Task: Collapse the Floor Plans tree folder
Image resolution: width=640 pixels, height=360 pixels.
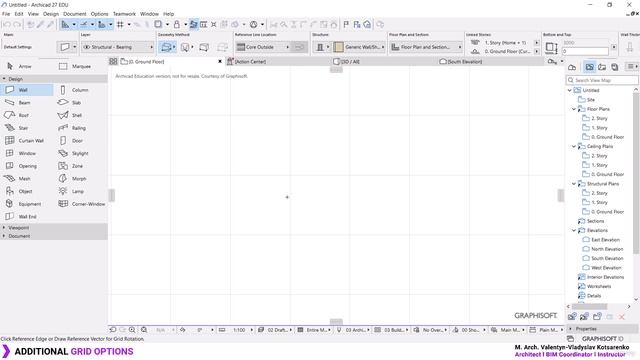Action: (x=573, y=109)
